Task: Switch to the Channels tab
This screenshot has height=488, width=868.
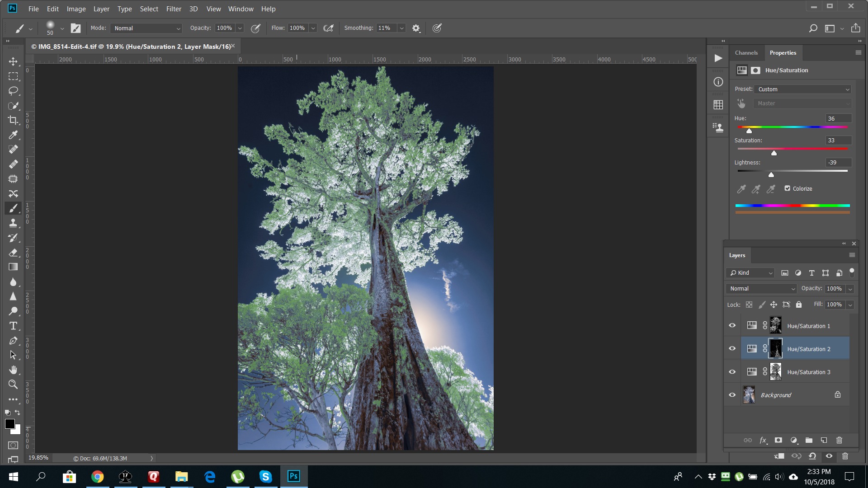Action: point(746,53)
